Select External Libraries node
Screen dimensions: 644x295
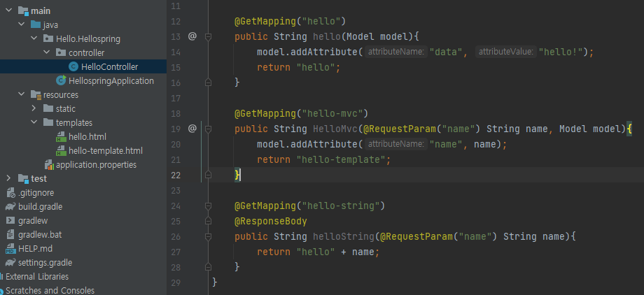point(37,276)
